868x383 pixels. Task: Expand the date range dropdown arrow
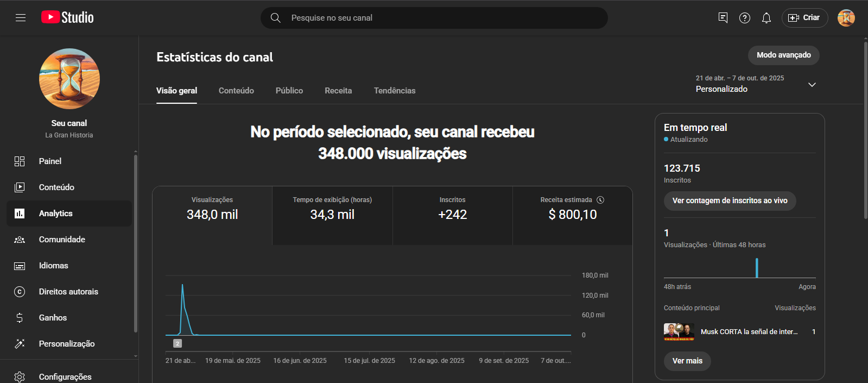point(812,85)
